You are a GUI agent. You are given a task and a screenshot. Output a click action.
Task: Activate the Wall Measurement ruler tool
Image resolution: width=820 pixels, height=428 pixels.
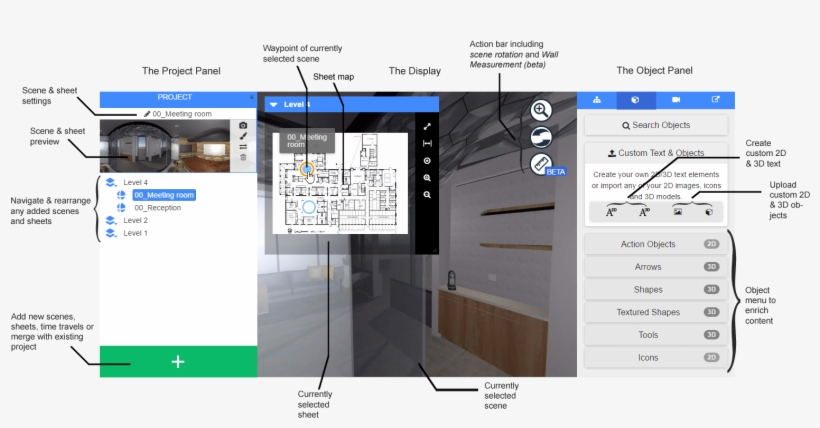coord(541,164)
